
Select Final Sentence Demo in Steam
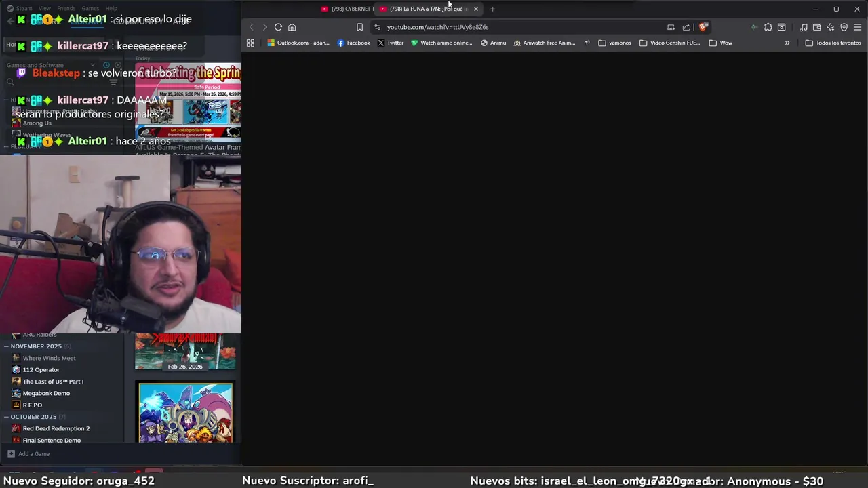[52, 441]
